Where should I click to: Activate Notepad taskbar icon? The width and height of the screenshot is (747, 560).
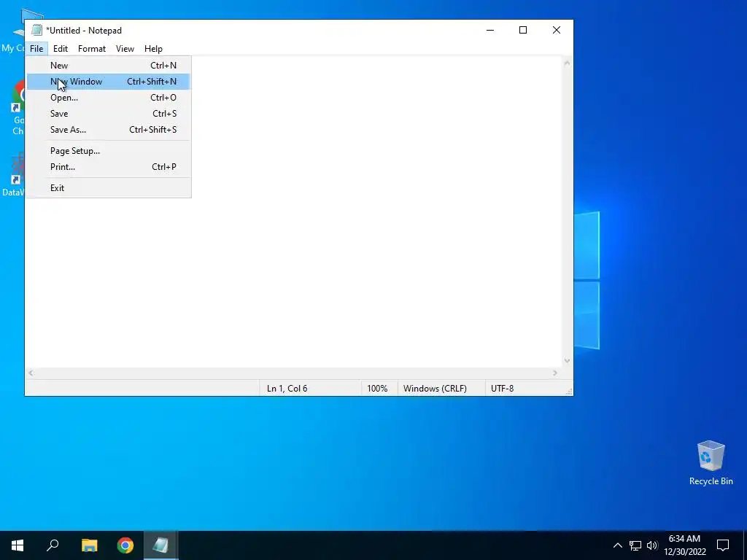tap(160, 545)
